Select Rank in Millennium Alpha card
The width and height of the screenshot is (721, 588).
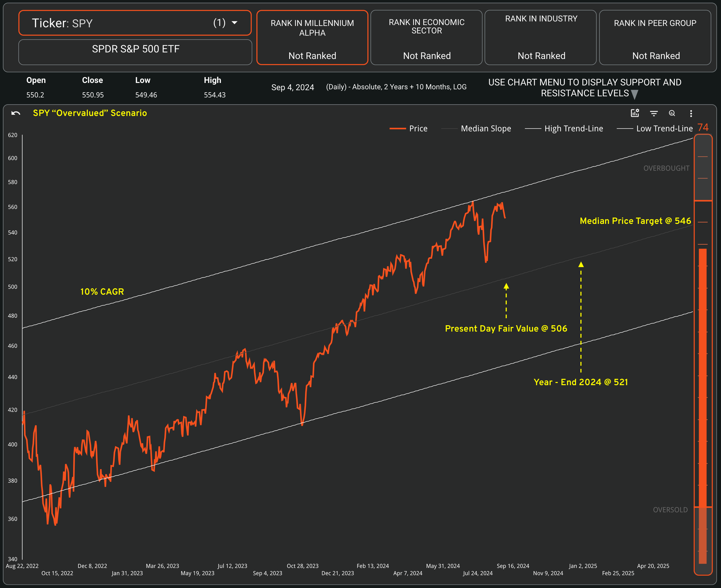(x=312, y=37)
